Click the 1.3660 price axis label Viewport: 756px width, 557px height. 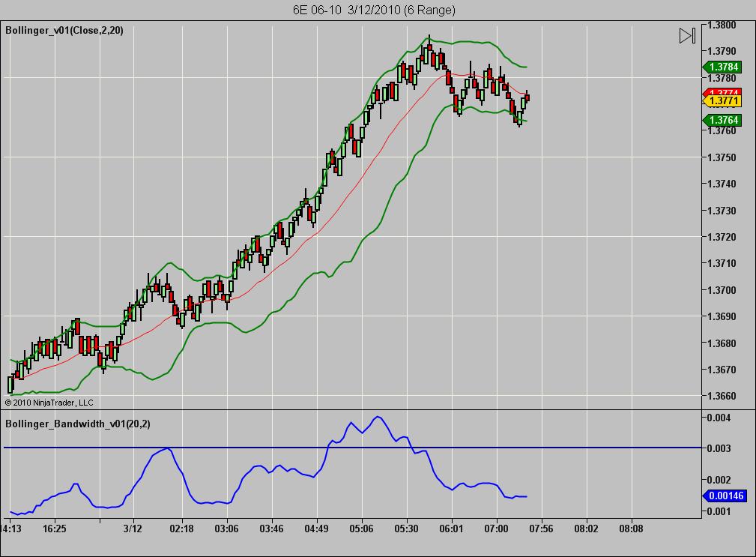(x=722, y=396)
